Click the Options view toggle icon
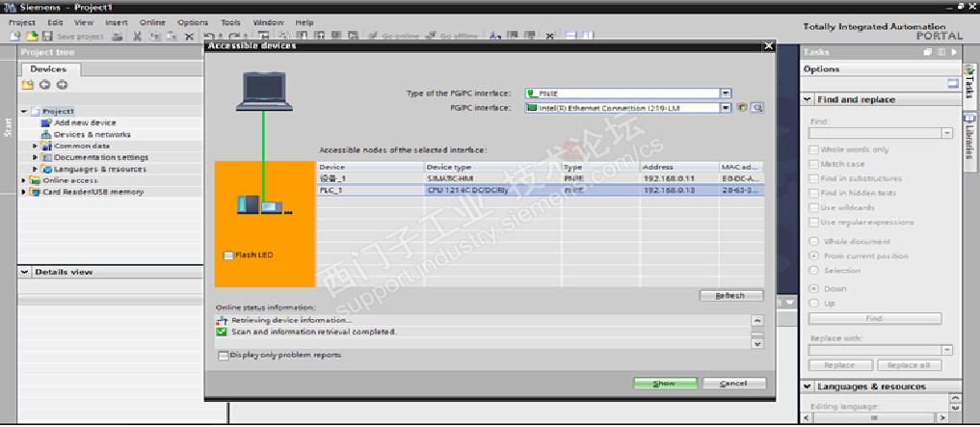 coord(952,83)
